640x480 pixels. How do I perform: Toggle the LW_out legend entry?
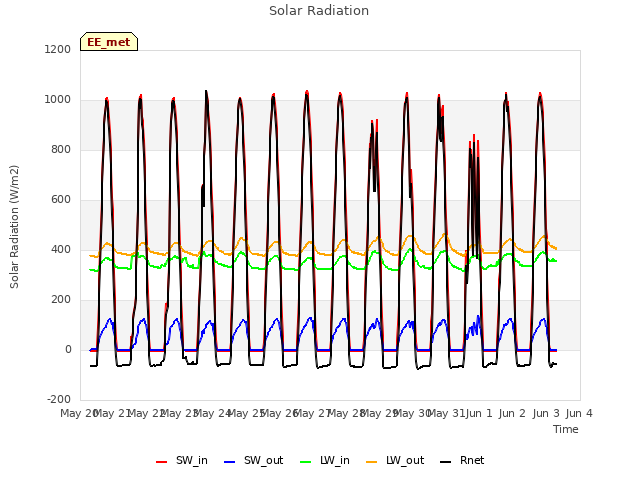[395, 461]
